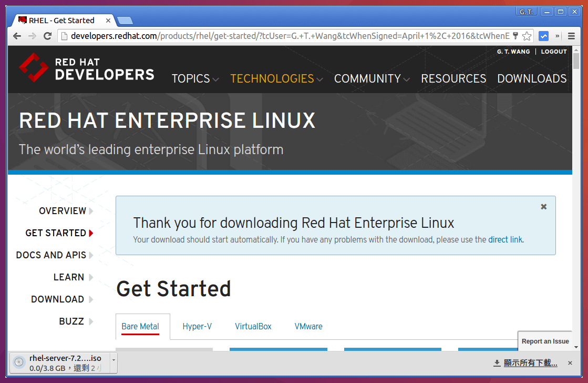This screenshot has width=588, height=383.
Task: Click the LOGOUT link
Action: click(554, 52)
